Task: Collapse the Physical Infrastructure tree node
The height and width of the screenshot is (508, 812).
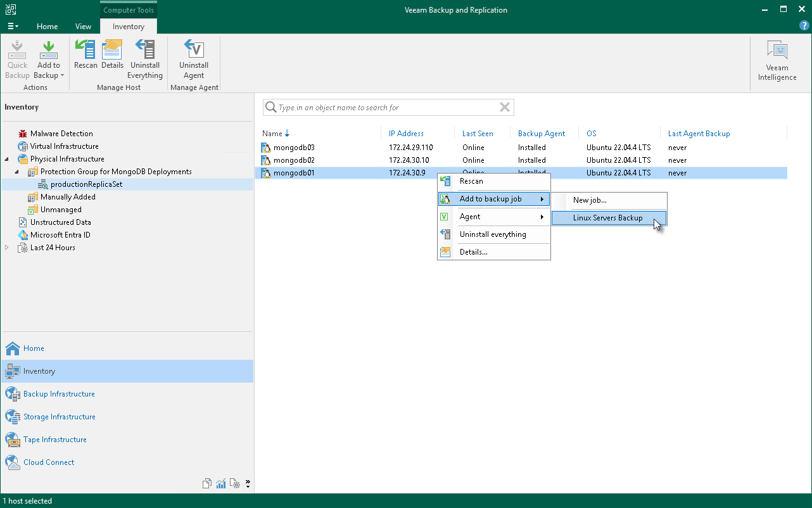Action: pyautogui.click(x=7, y=159)
